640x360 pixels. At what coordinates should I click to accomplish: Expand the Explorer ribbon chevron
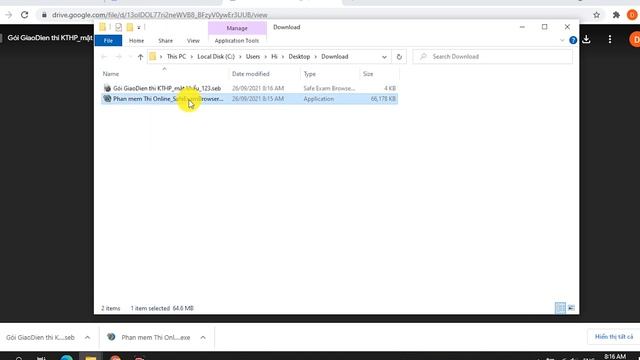click(562, 40)
